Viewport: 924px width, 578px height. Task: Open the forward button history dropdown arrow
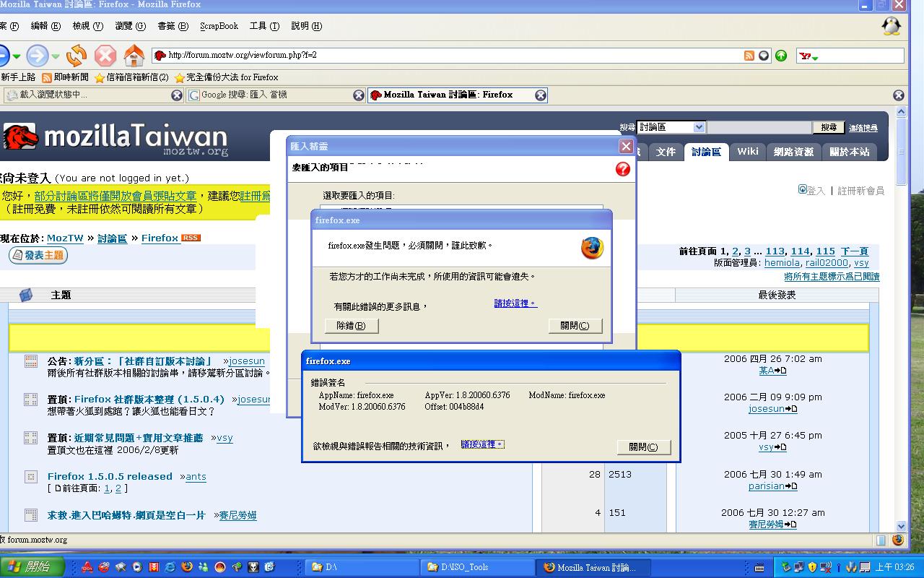(x=56, y=56)
